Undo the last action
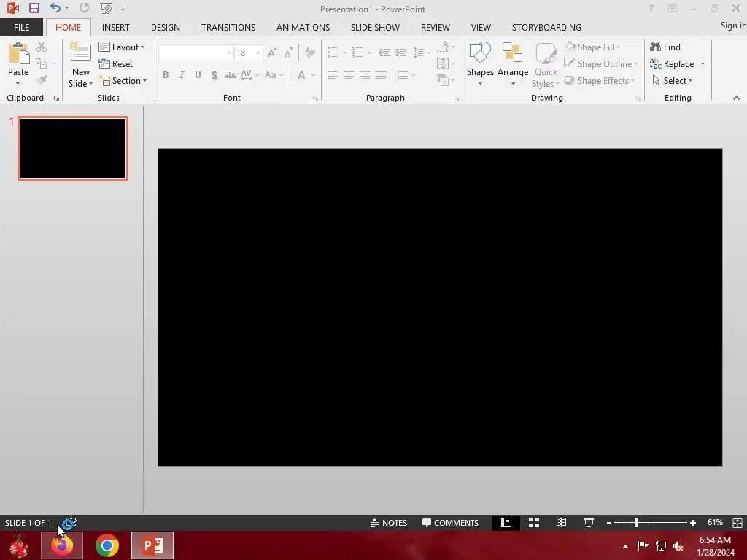 click(x=55, y=8)
